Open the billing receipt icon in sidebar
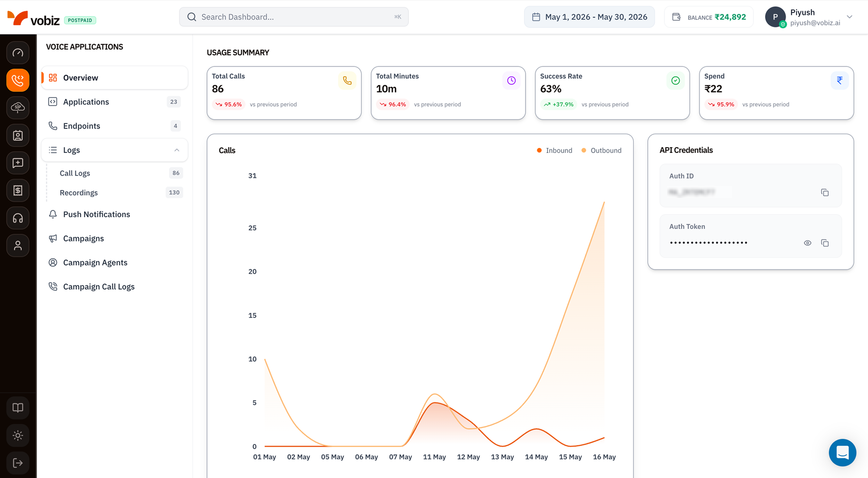Image resolution: width=868 pixels, height=478 pixels. tap(18, 190)
